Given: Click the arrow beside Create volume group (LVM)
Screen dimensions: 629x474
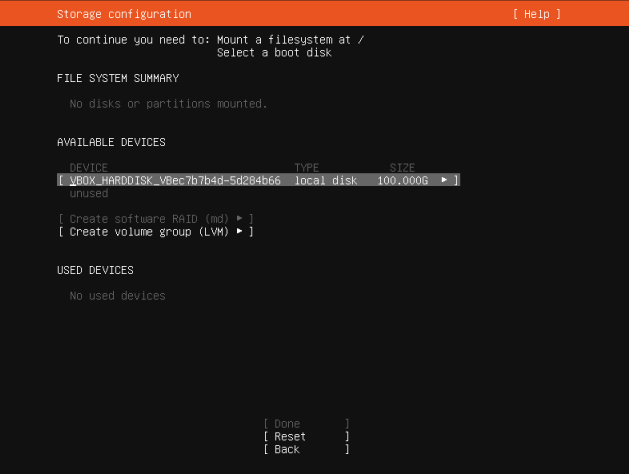Looking at the screenshot, I should pos(239,231).
